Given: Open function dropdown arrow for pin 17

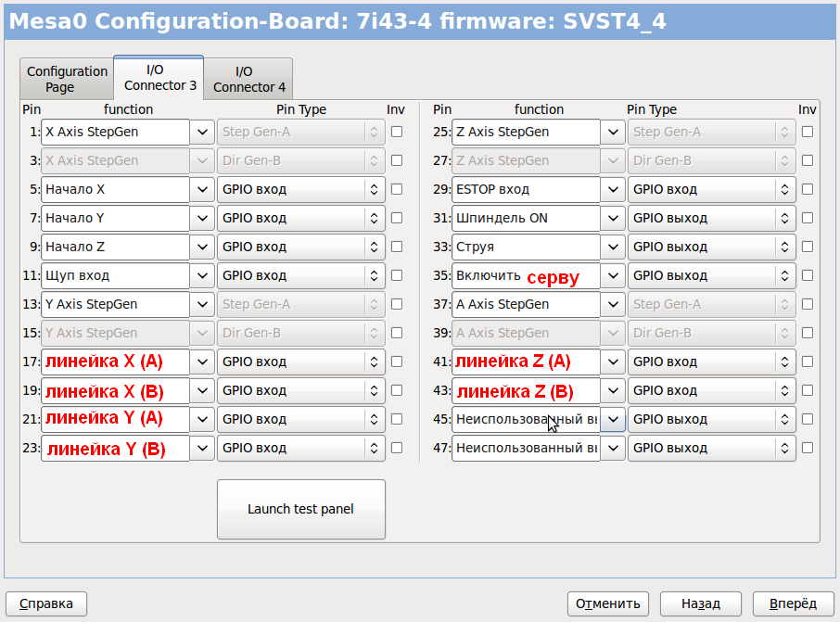Looking at the screenshot, I should coord(202,362).
